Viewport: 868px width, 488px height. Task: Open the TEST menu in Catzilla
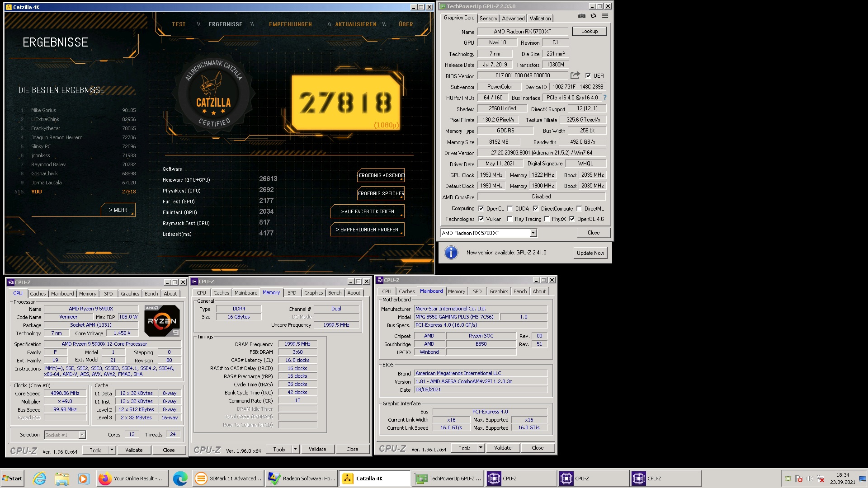[179, 24]
